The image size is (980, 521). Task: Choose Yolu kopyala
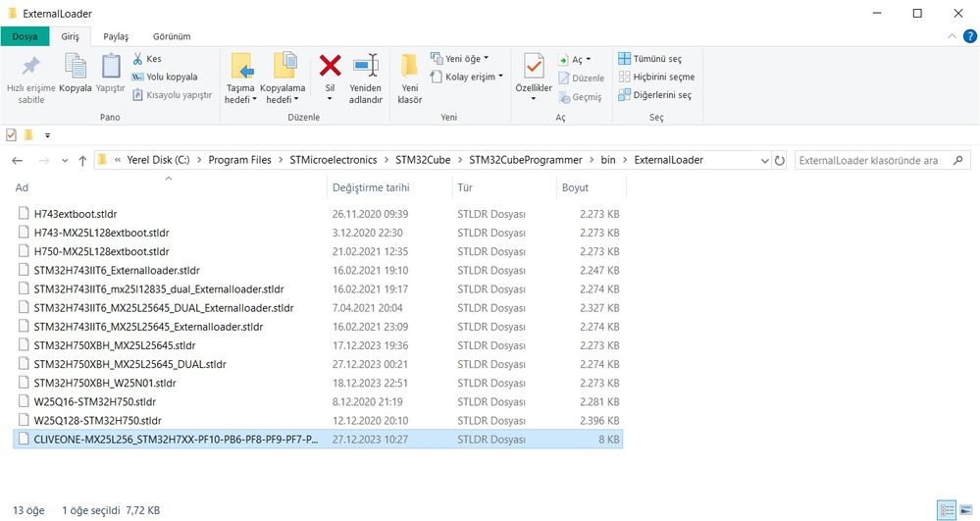(x=165, y=77)
